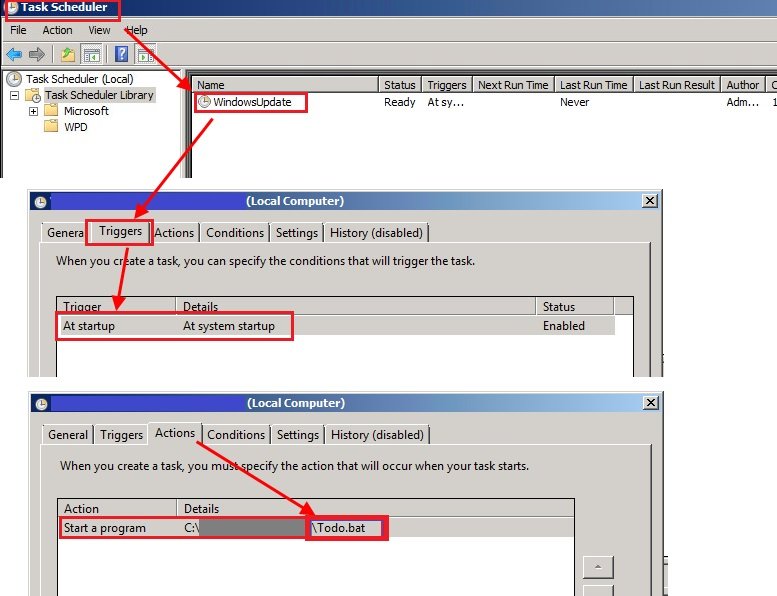Image resolution: width=777 pixels, height=596 pixels.
Task: Select Task Scheduler (Local) root node
Action: pos(78,79)
